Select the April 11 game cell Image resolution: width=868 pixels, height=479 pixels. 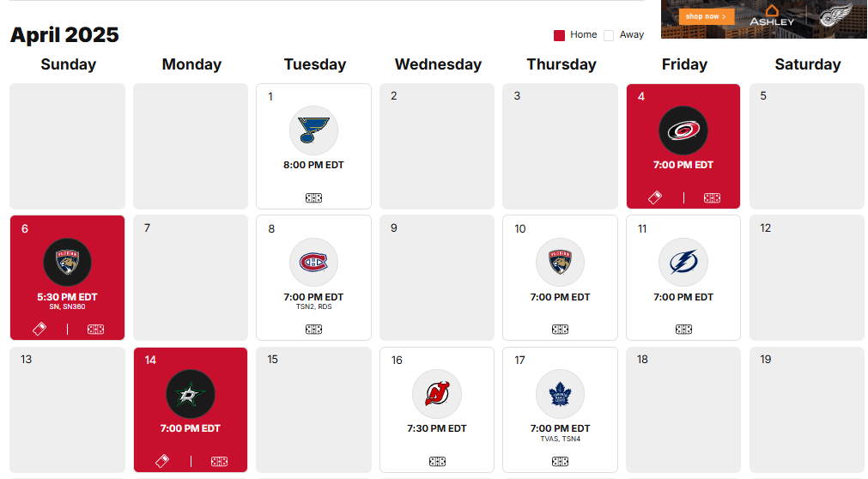tap(683, 277)
